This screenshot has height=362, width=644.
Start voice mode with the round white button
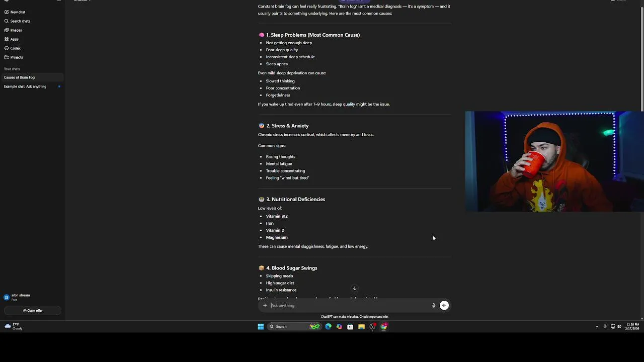point(444,305)
